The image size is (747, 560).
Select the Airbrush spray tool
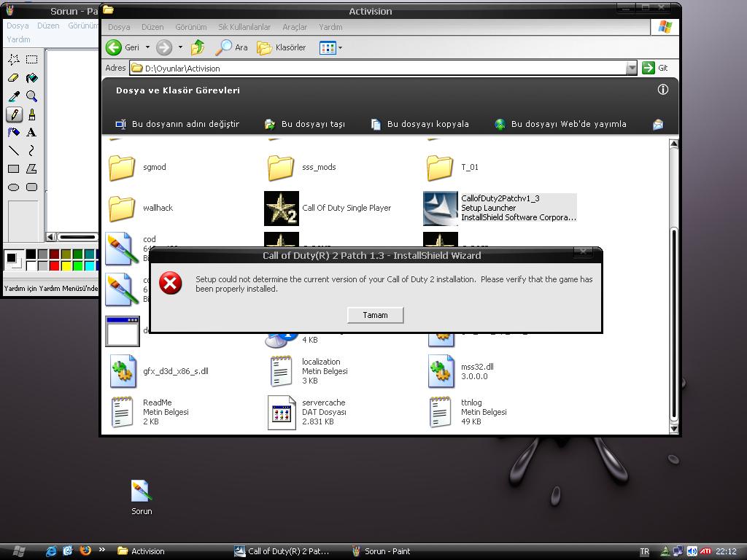(x=14, y=133)
